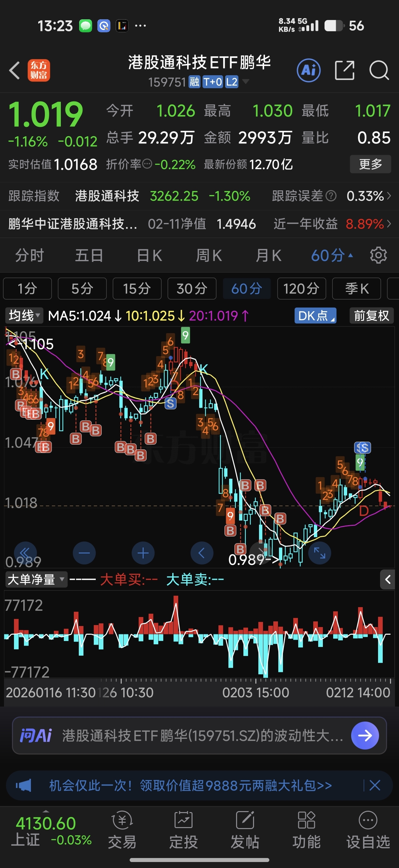Select the 60分 period button
399x868 pixels.
pyautogui.click(x=247, y=289)
